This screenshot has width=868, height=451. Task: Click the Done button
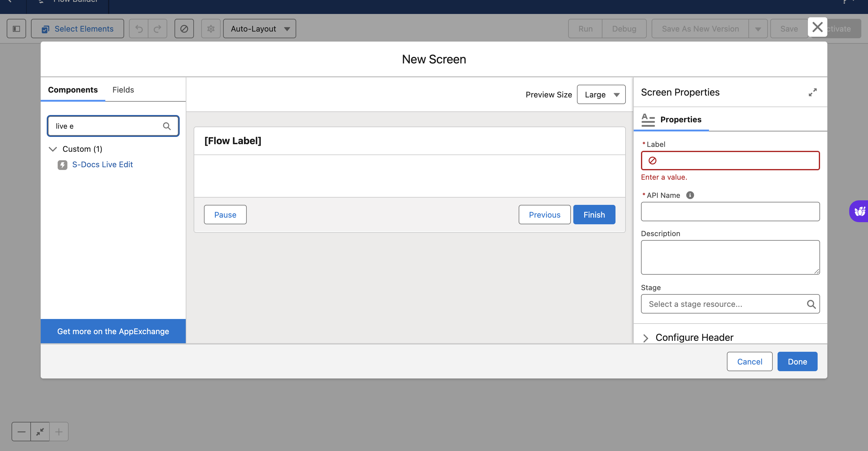797,362
